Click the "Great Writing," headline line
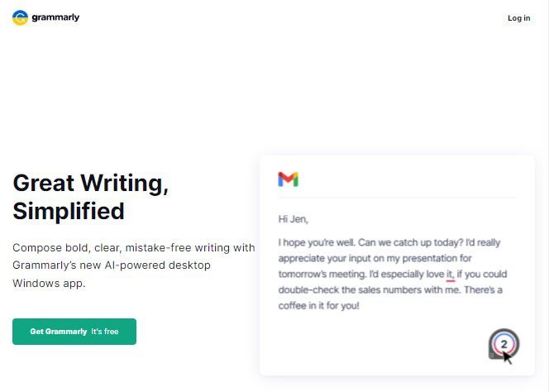Screen dimensions: 549x392 pyautogui.click(x=91, y=184)
